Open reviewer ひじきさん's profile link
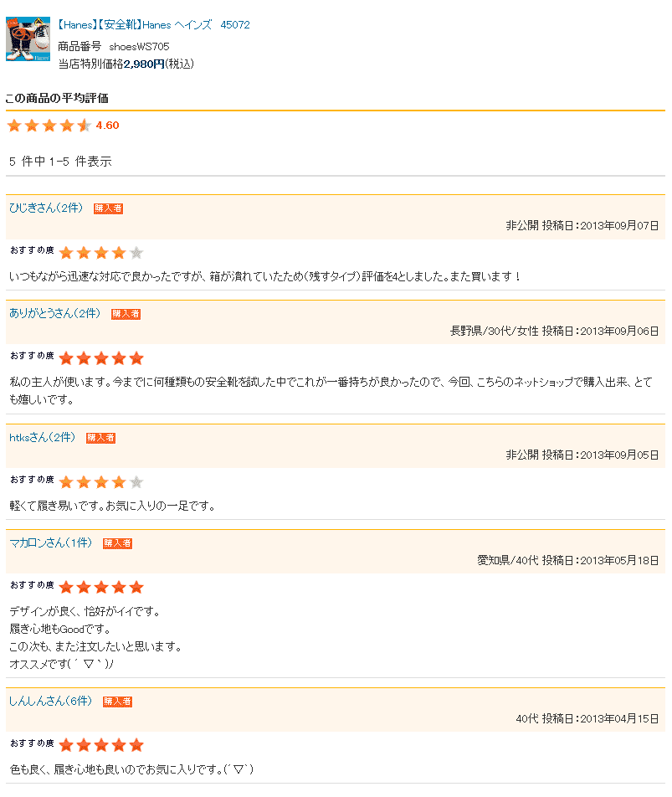The image size is (672, 797). 46,208
